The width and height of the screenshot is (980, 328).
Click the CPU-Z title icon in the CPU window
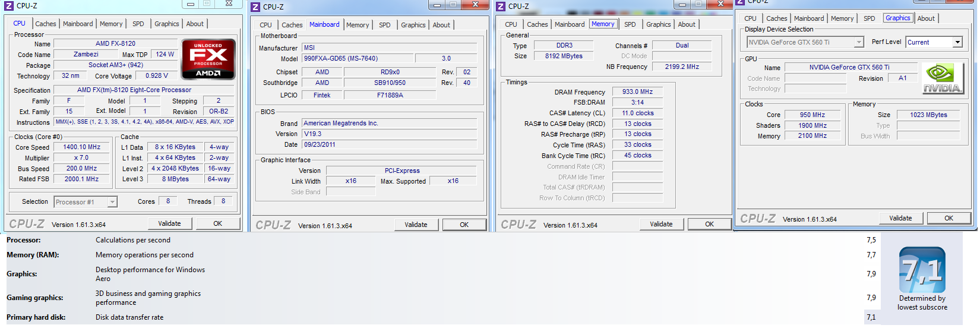[9, 5]
